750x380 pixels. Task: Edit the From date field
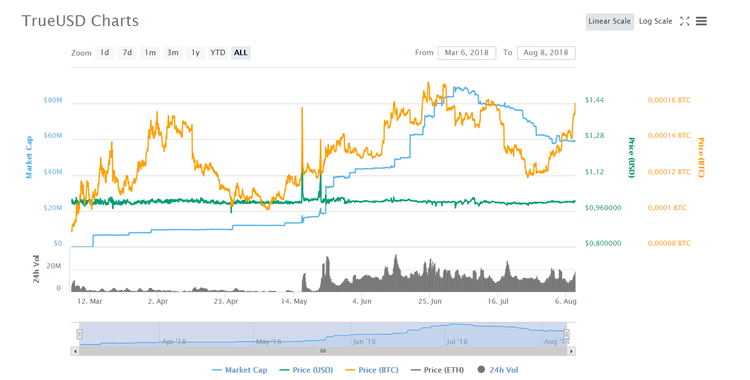pos(467,53)
